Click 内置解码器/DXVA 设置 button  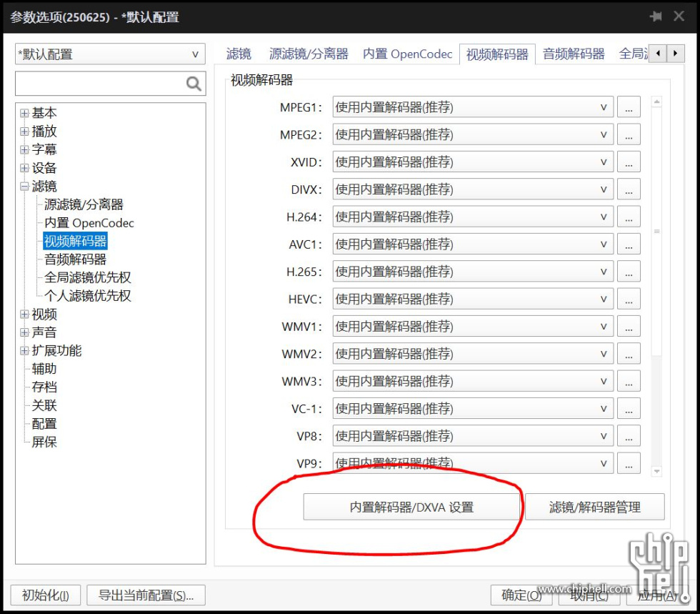click(x=411, y=507)
